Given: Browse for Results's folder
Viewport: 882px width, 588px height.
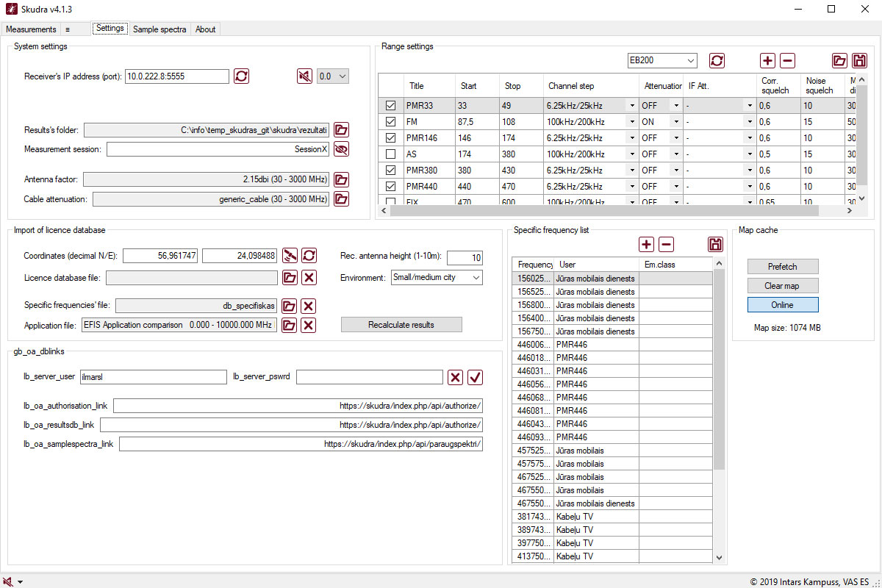Looking at the screenshot, I should click(341, 130).
